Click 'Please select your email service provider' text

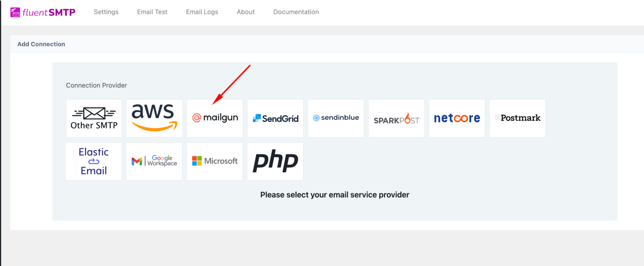click(335, 195)
